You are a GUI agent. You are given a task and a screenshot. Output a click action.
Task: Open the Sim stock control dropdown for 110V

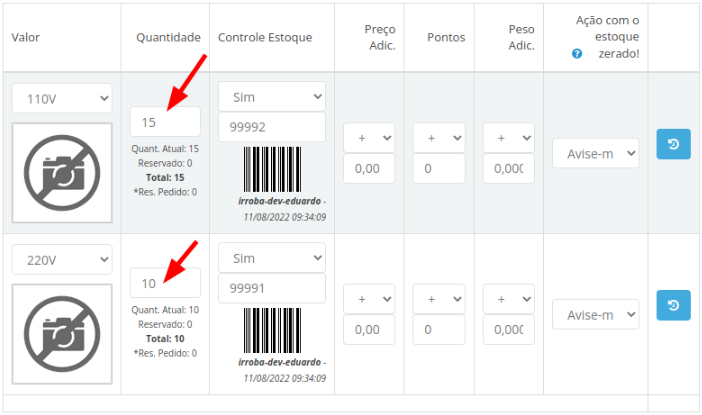point(272,97)
